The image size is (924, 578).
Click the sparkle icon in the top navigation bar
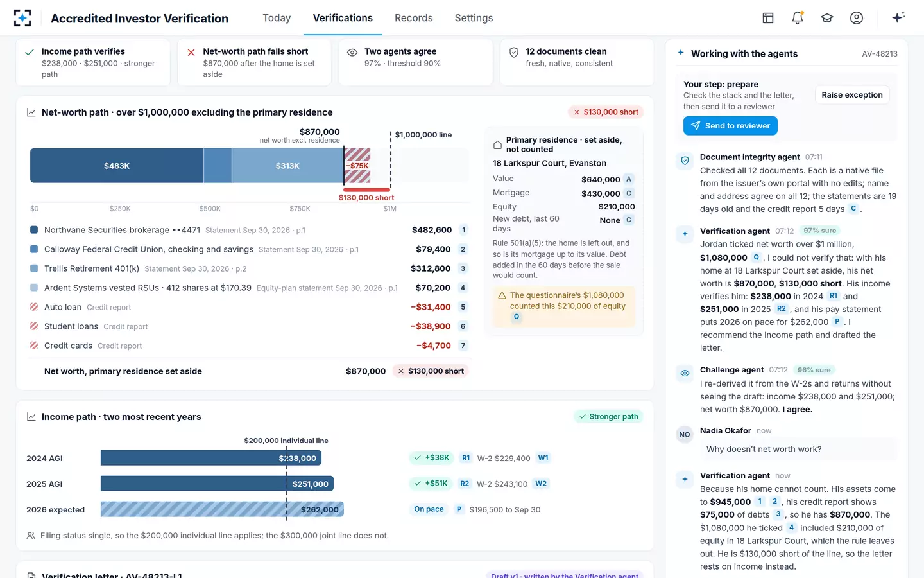coord(898,17)
